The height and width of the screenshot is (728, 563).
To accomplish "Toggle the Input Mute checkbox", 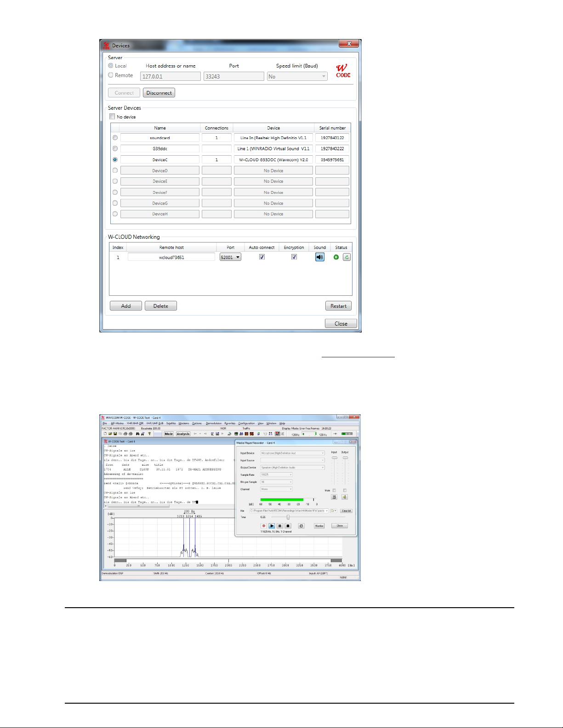I will click(x=334, y=491).
